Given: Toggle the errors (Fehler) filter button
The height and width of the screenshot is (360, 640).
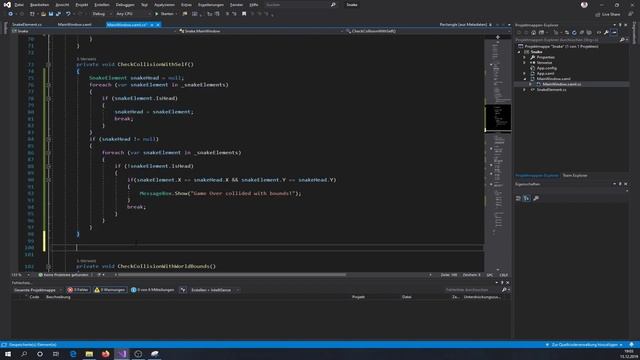Looking at the screenshot, I should [78, 290].
